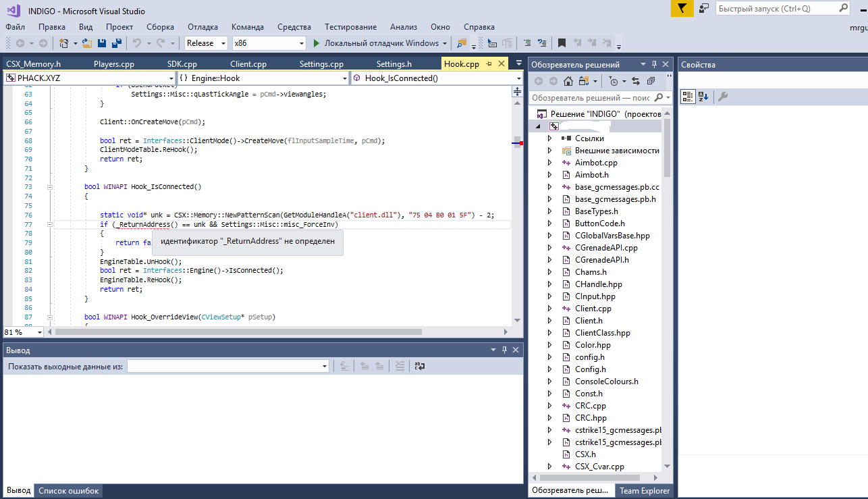Toggle auto-hide pin on Output panel

504,350
